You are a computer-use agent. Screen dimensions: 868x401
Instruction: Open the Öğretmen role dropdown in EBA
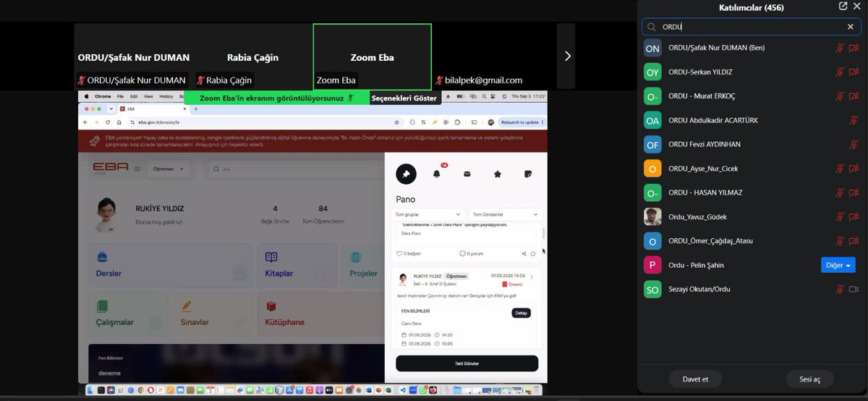169,169
